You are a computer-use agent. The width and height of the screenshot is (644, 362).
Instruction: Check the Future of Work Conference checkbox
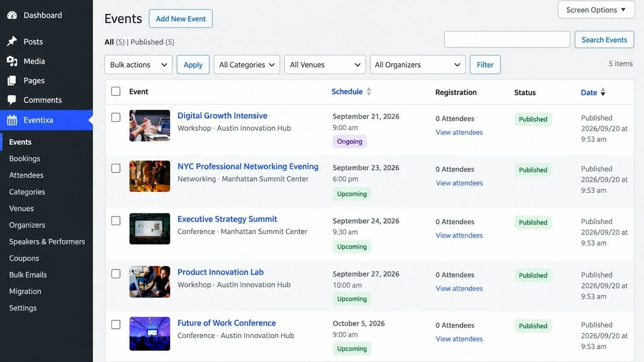point(116,325)
